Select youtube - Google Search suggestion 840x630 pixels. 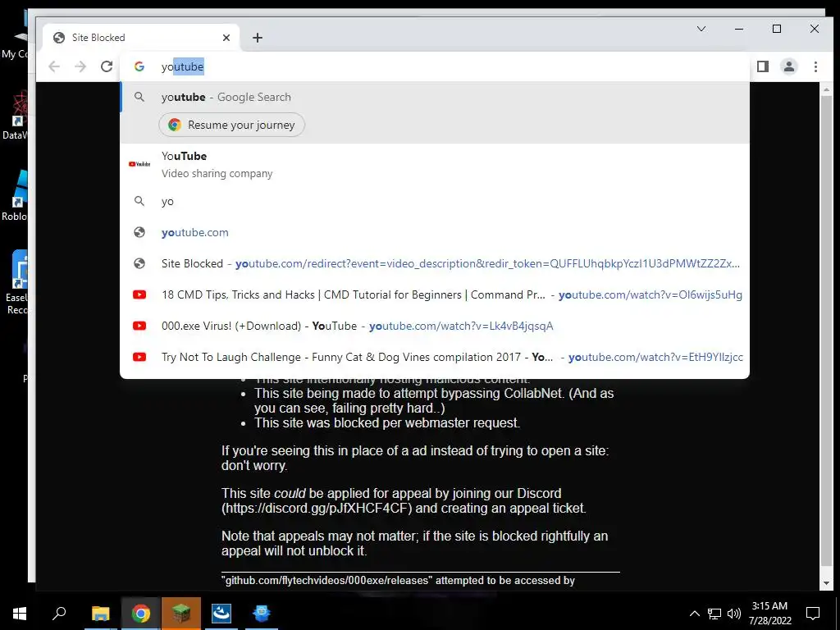[435, 97]
